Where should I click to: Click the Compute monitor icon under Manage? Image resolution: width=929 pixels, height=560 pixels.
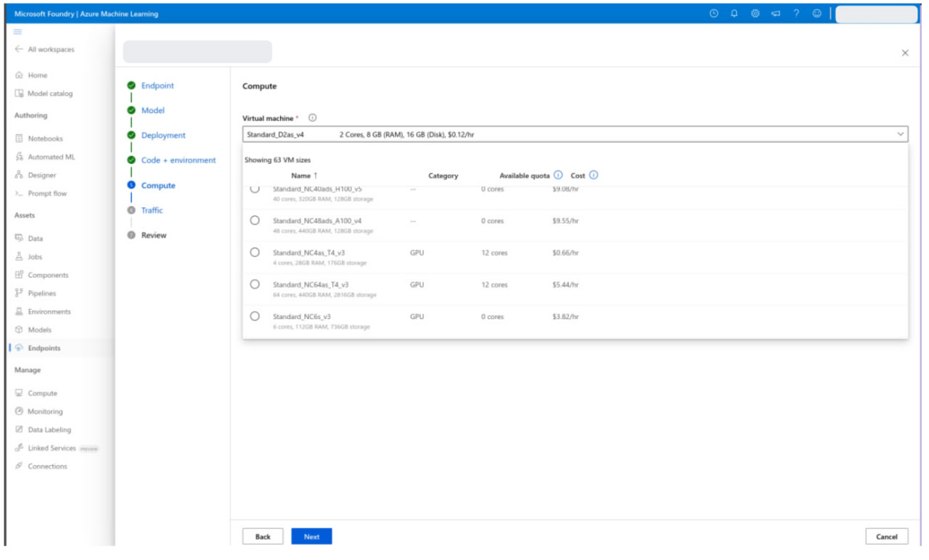[19, 393]
